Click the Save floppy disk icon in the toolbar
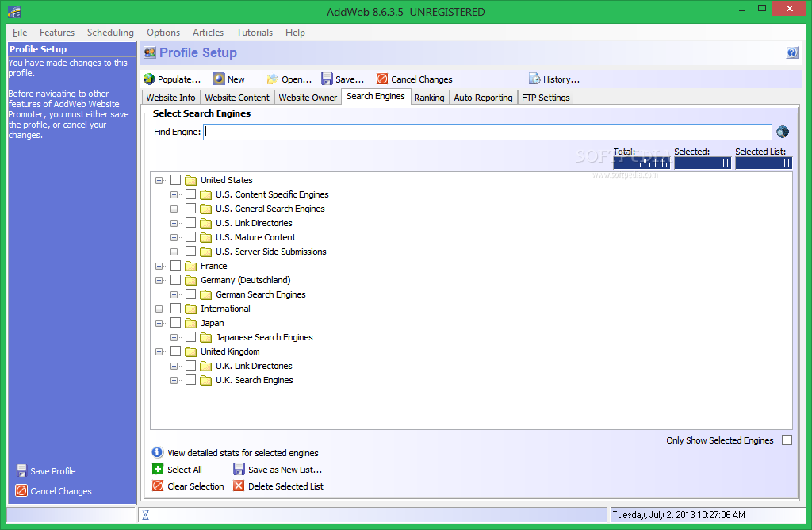This screenshot has height=530, width=812. point(327,79)
